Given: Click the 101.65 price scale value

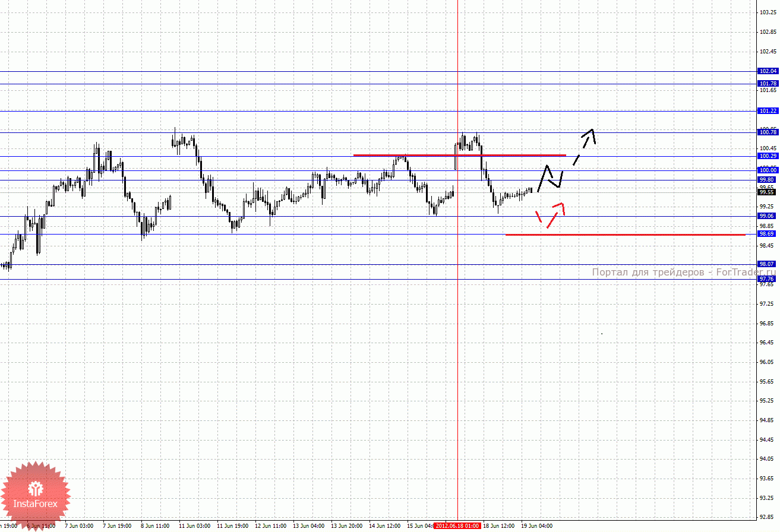Looking at the screenshot, I should click(x=769, y=90).
